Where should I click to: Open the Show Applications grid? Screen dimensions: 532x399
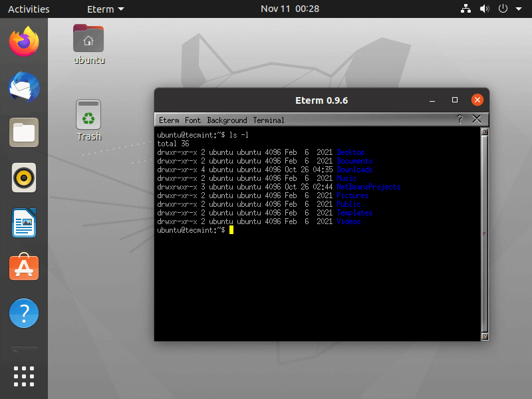[x=23, y=376]
